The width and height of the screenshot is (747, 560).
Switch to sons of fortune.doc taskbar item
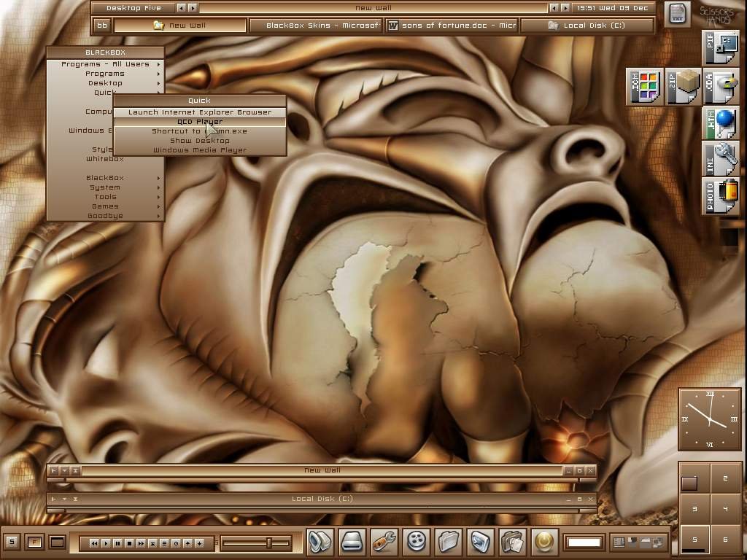point(452,26)
